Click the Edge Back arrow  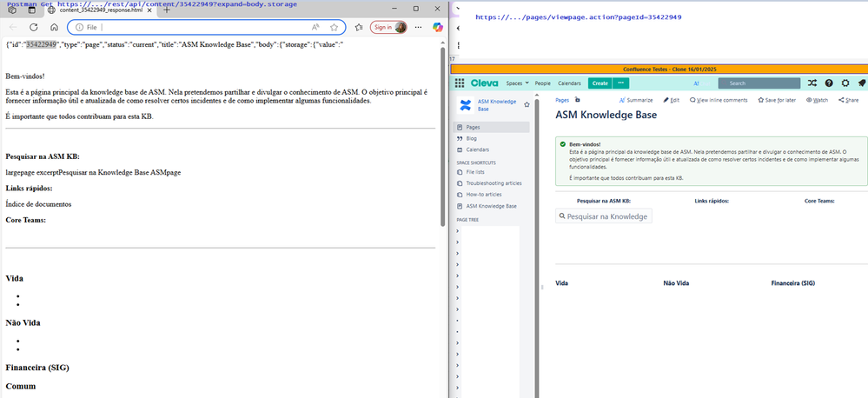(x=13, y=27)
